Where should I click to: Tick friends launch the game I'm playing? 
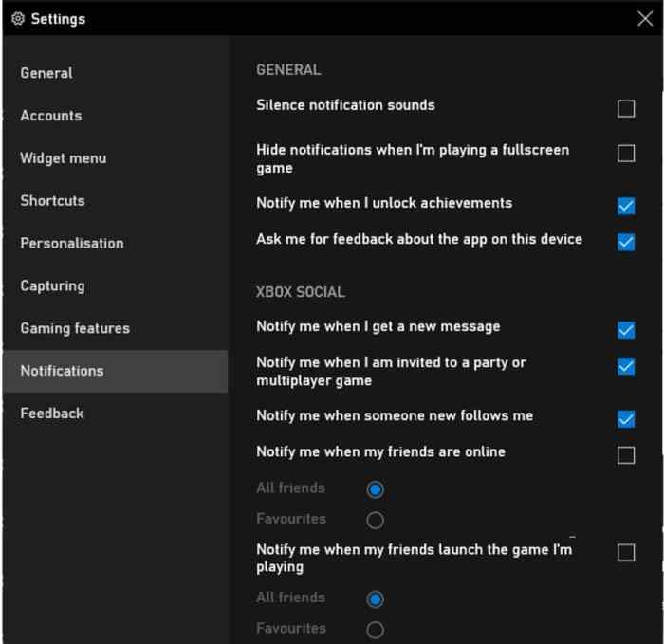pyautogui.click(x=625, y=553)
